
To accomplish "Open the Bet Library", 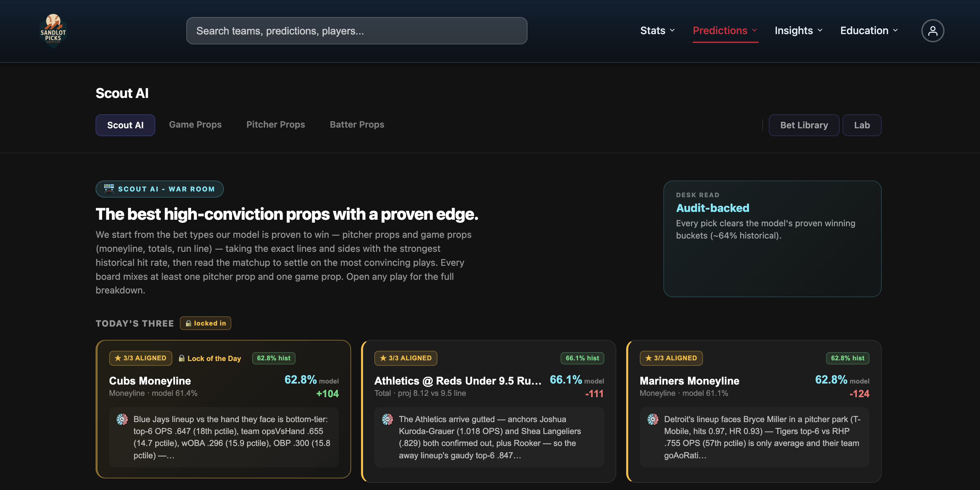I will (x=804, y=125).
